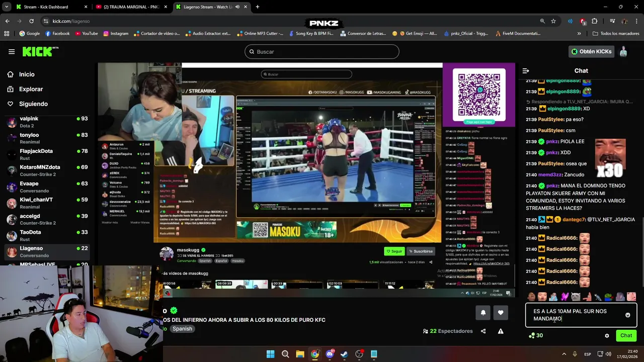Click the Spanish language tag

pyautogui.click(x=182, y=329)
